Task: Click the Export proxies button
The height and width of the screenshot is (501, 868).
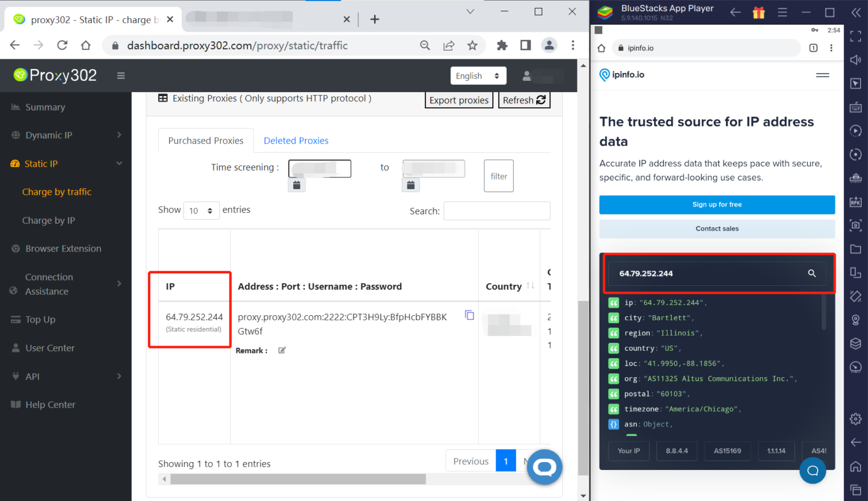Action: (458, 100)
